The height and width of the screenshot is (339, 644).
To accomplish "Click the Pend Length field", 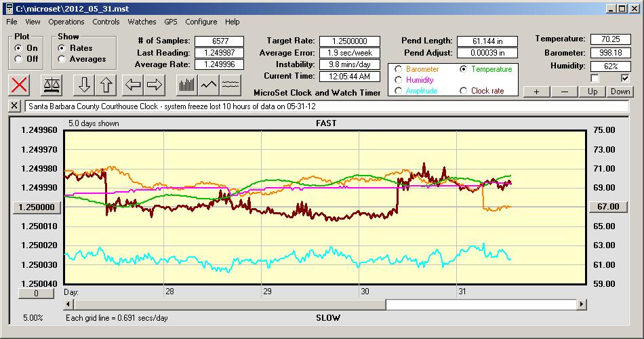I will (x=487, y=41).
